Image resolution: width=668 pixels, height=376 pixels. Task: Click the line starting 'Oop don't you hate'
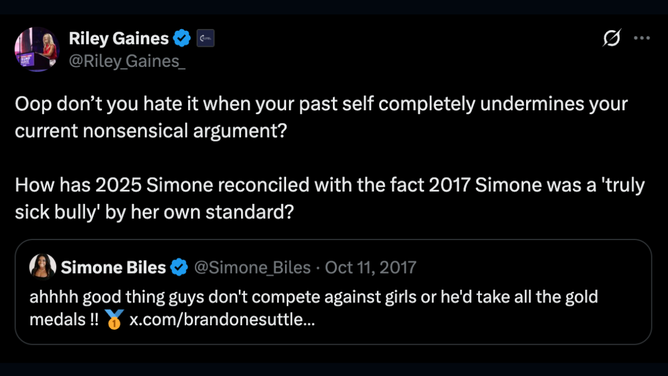point(321,104)
